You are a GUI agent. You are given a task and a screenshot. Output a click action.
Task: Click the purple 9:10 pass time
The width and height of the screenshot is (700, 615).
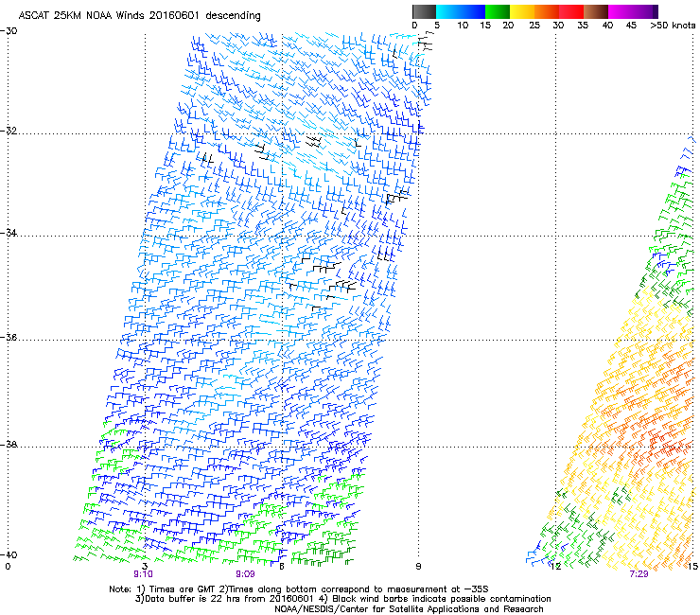(143, 574)
